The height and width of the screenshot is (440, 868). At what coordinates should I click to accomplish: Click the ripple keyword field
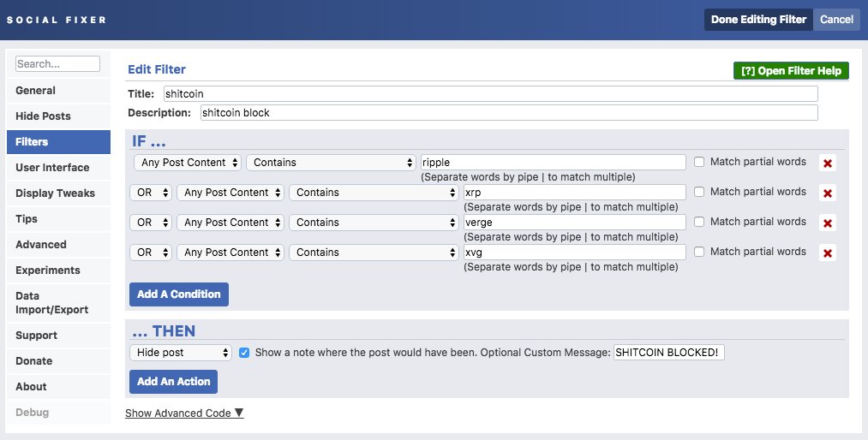(553, 162)
